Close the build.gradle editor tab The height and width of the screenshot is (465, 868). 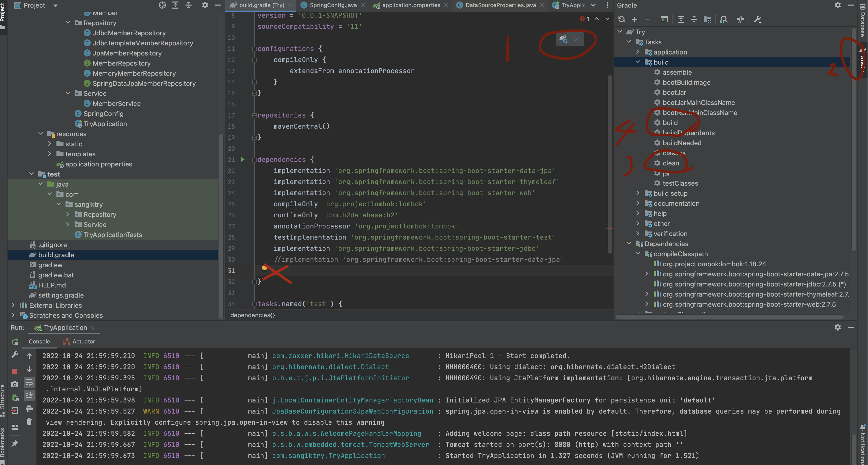coord(290,5)
